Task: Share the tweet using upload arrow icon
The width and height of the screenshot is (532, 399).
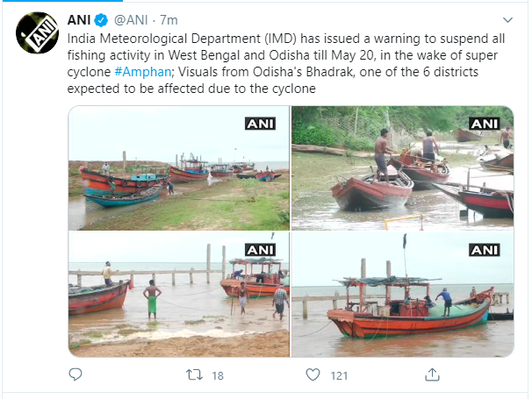Action: [x=431, y=374]
